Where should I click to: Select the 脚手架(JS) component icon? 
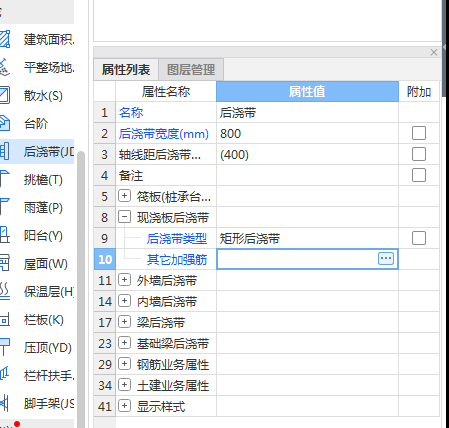[x=5, y=403]
